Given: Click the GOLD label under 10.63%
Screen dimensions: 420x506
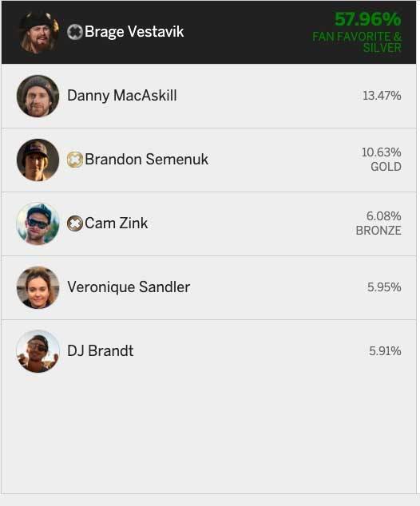Looking at the screenshot, I should tap(386, 167).
